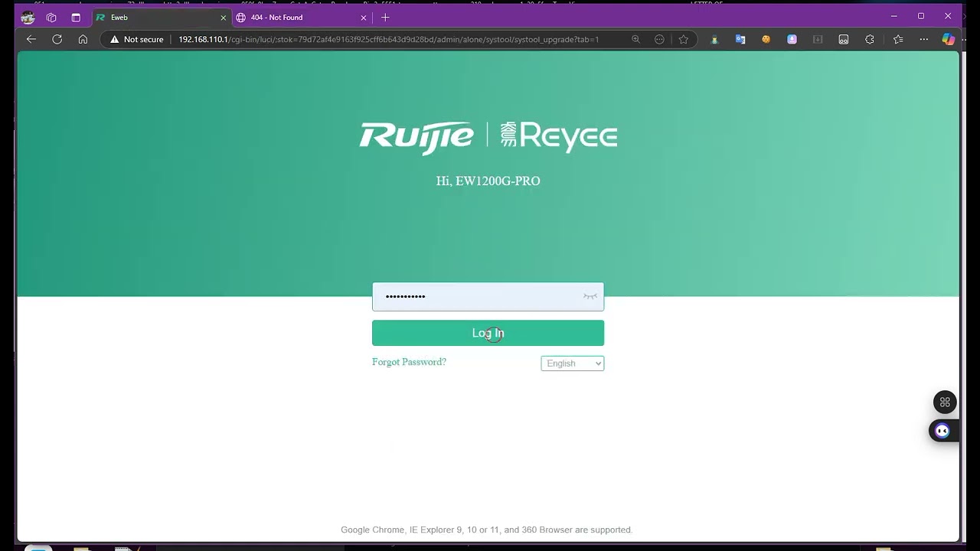Close the 404 - Not Found tab
This screenshot has width=980, height=551.
pos(365,18)
